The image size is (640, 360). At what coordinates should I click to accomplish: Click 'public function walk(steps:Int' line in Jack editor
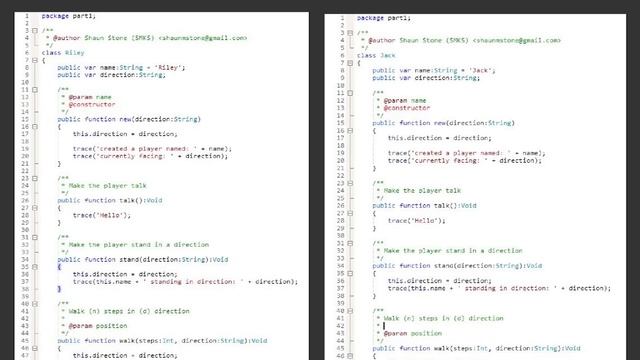point(476,349)
